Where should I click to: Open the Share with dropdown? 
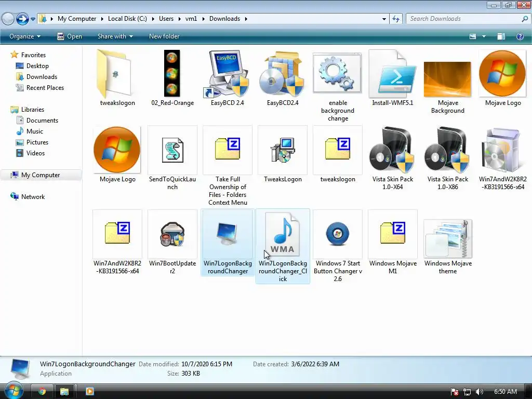[x=115, y=36]
